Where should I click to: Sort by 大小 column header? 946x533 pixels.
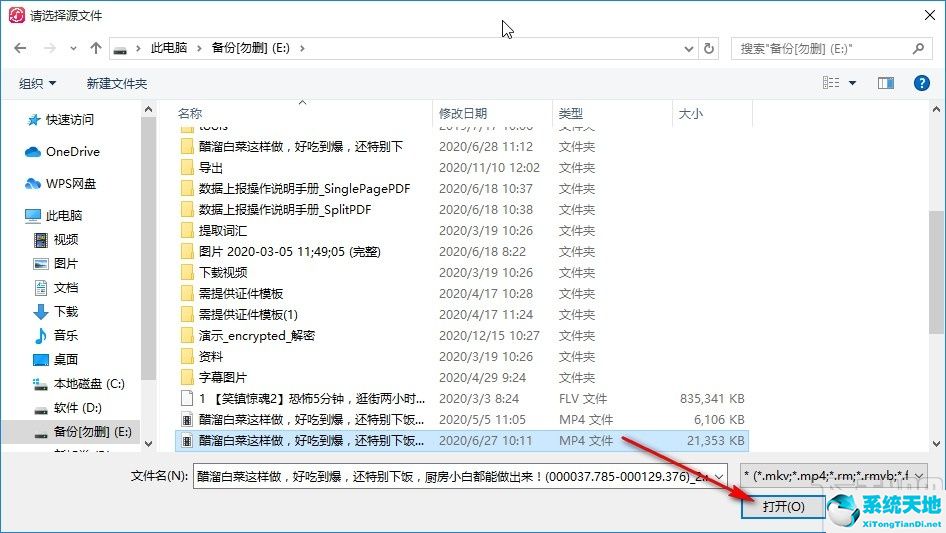(691, 113)
